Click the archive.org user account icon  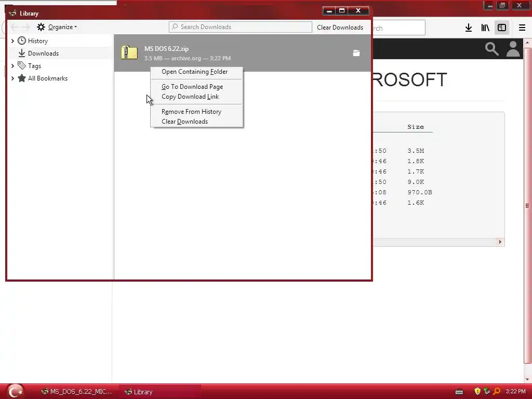tap(513, 49)
